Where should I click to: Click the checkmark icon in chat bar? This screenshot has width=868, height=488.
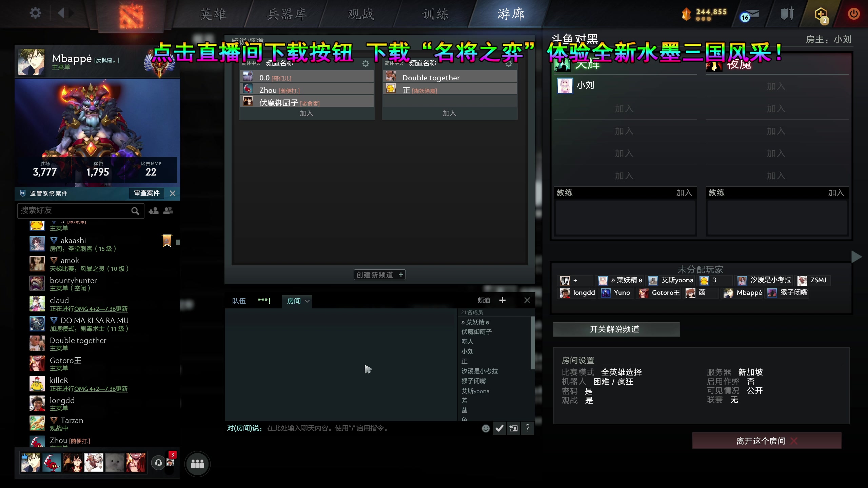pos(499,428)
